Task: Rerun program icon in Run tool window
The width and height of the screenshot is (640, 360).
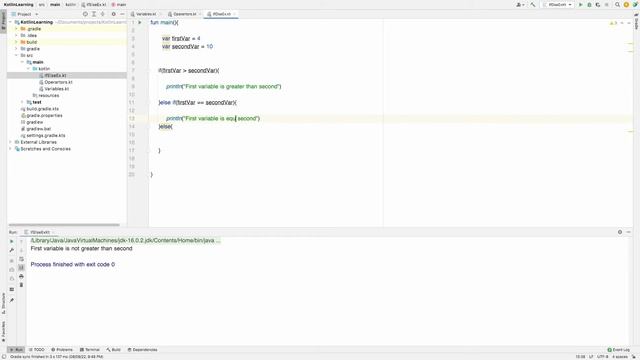Action: (x=11, y=241)
